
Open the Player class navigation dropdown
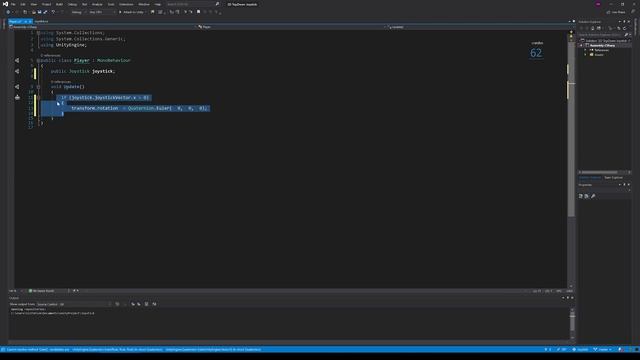[291, 27]
